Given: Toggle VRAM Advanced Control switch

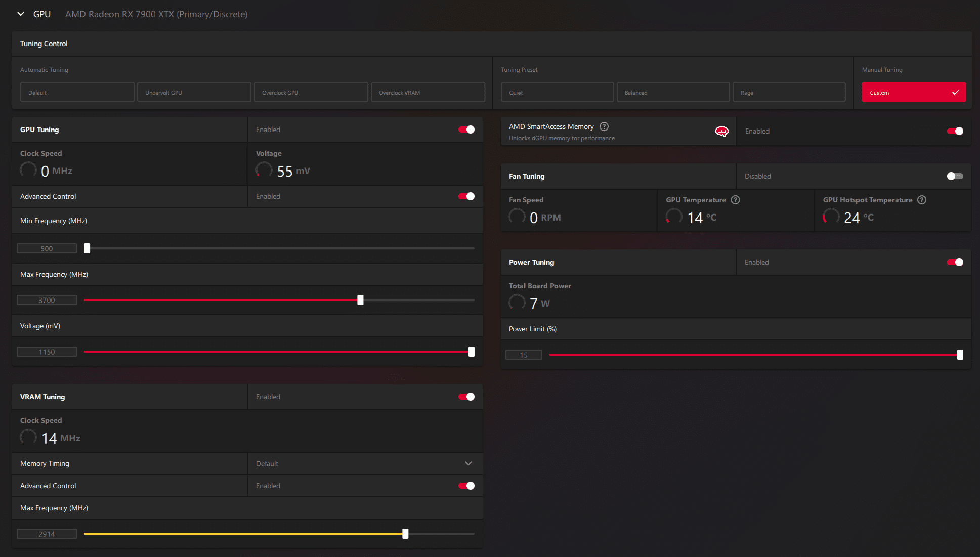Looking at the screenshot, I should pyautogui.click(x=466, y=486).
